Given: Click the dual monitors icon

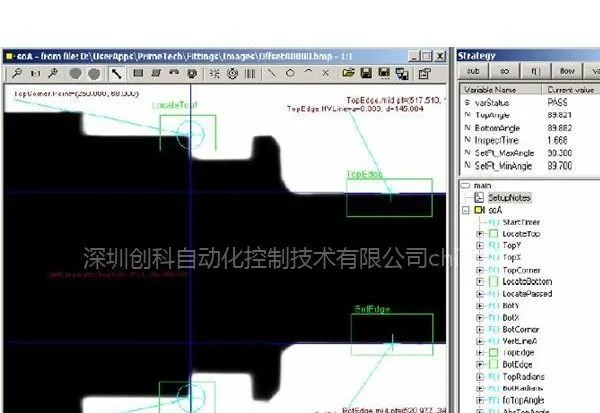Looking at the screenshot, I should point(402,73).
